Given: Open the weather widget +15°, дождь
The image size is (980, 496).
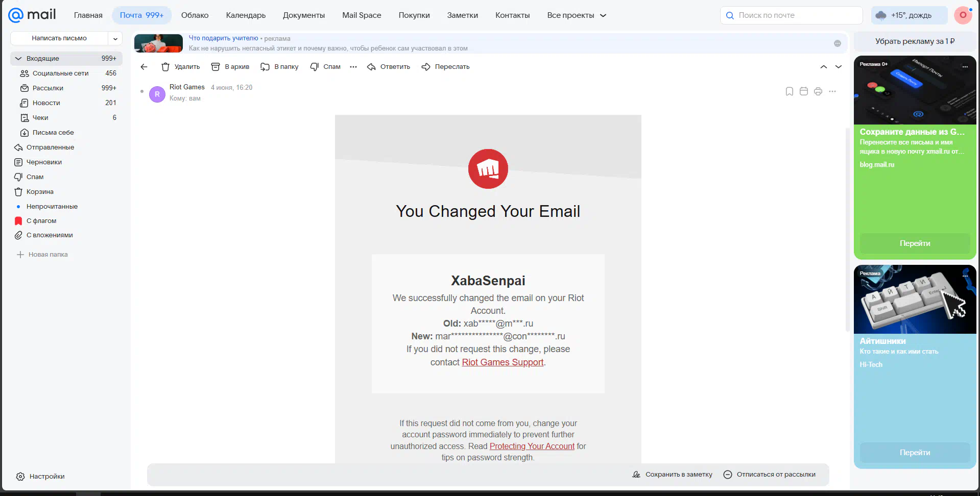Looking at the screenshot, I should click(x=909, y=15).
